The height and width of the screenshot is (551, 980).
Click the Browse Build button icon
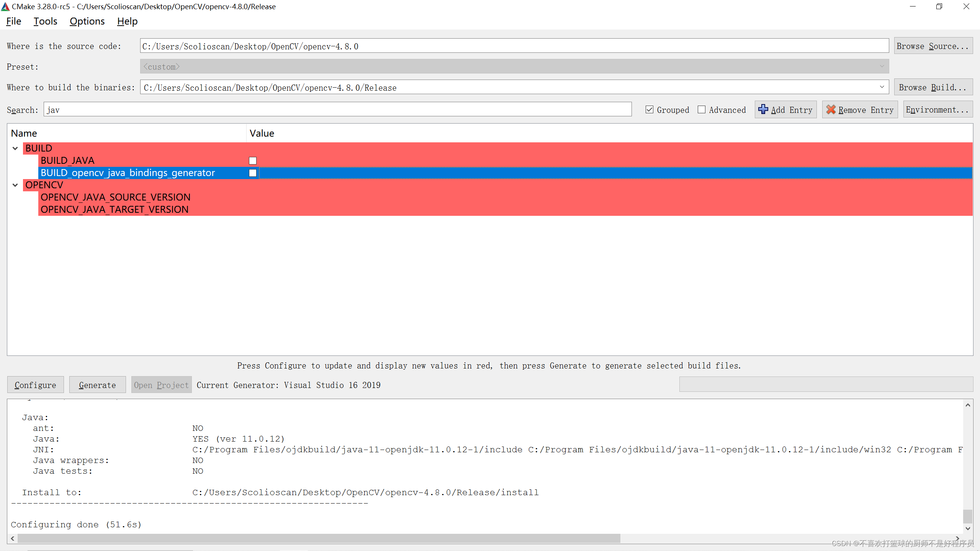(x=931, y=88)
